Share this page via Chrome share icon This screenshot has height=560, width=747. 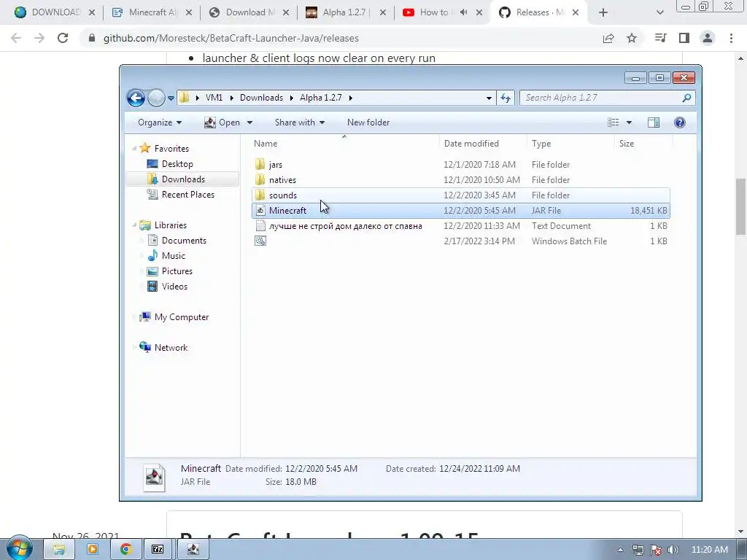point(608,38)
